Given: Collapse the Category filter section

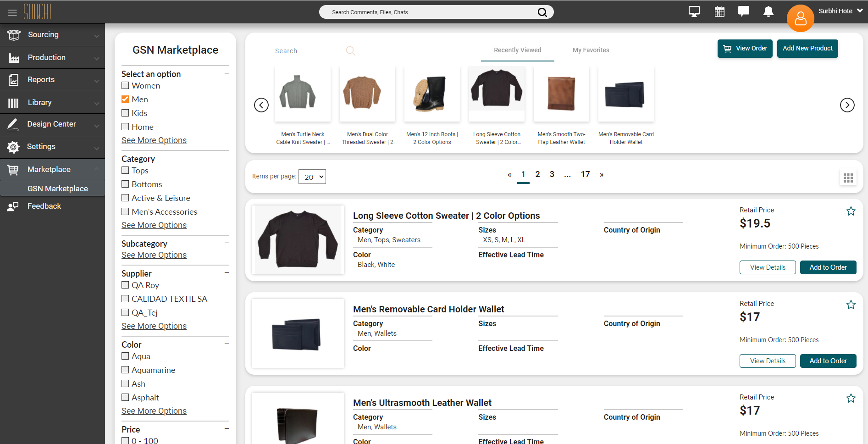Looking at the screenshot, I should pyautogui.click(x=227, y=158).
